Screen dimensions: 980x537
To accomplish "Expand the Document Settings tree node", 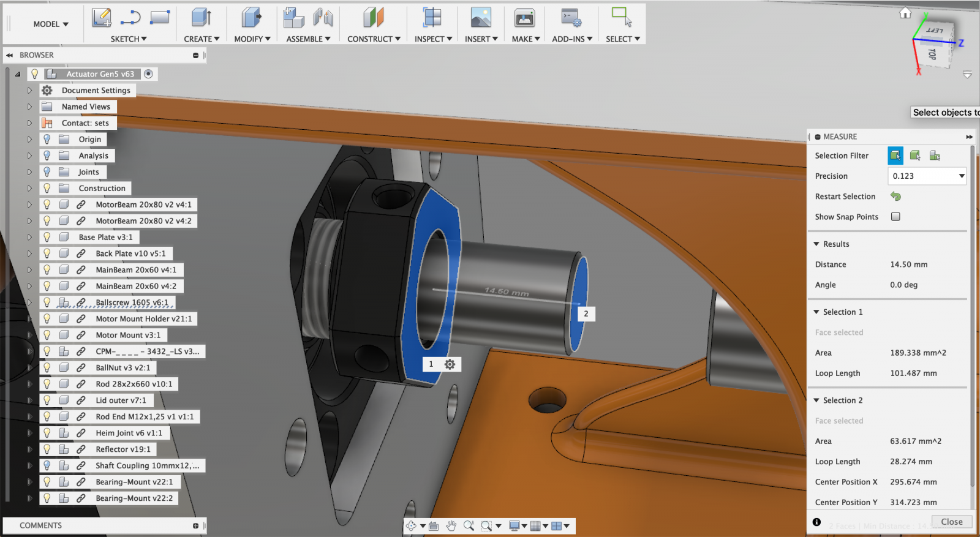I will pos(29,91).
